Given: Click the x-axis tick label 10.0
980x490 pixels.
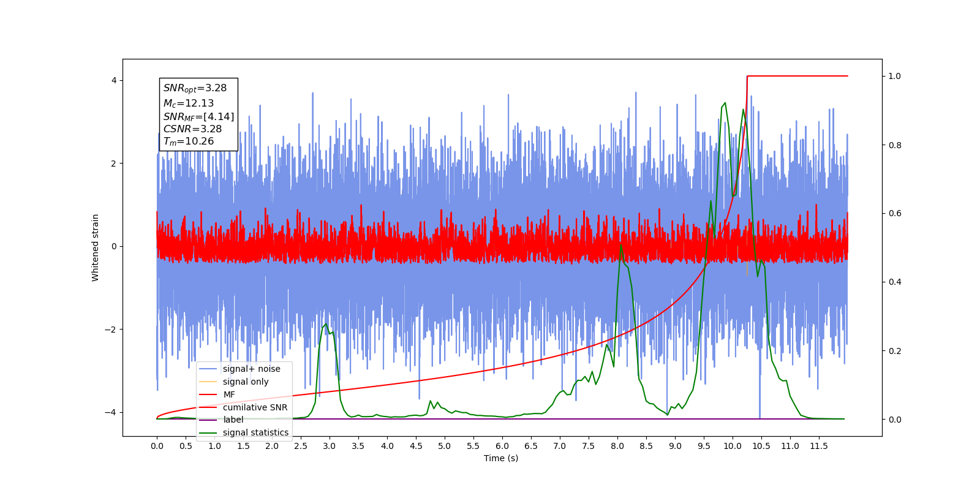Looking at the screenshot, I should (x=732, y=446).
